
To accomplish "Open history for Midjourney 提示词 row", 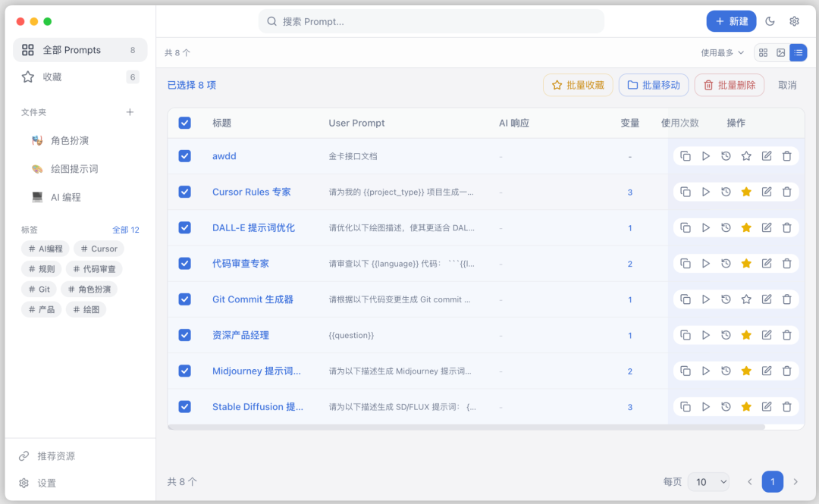I will point(726,371).
